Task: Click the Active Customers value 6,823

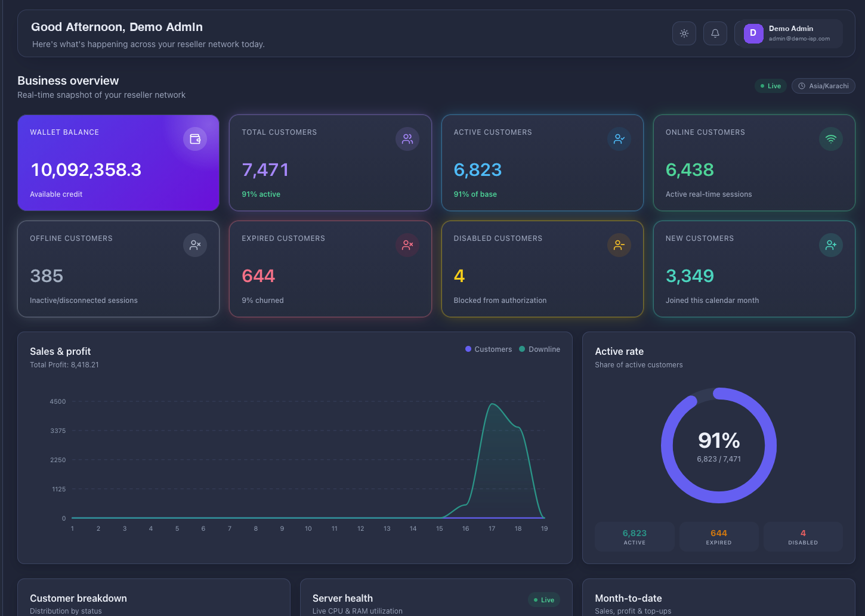Action: [x=478, y=170]
